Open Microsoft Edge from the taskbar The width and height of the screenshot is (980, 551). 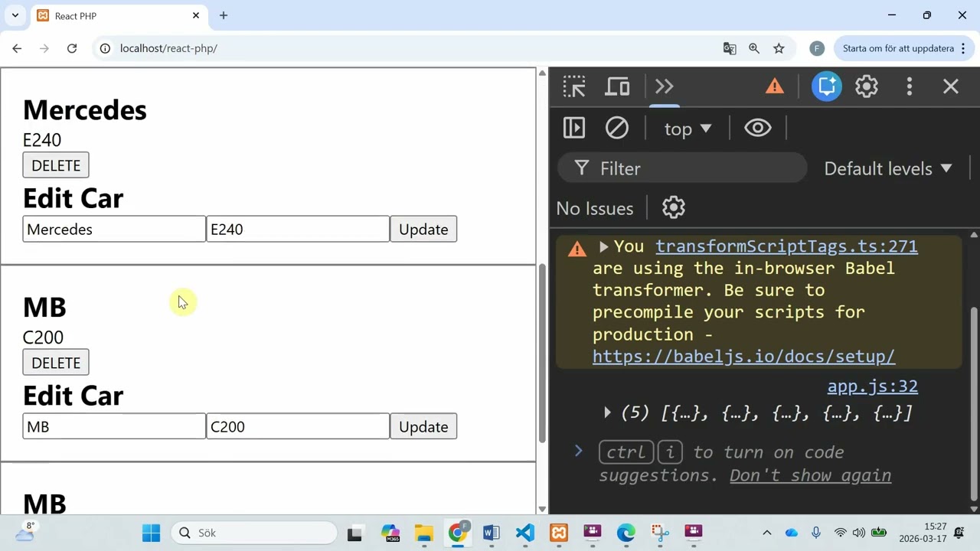[626, 533]
